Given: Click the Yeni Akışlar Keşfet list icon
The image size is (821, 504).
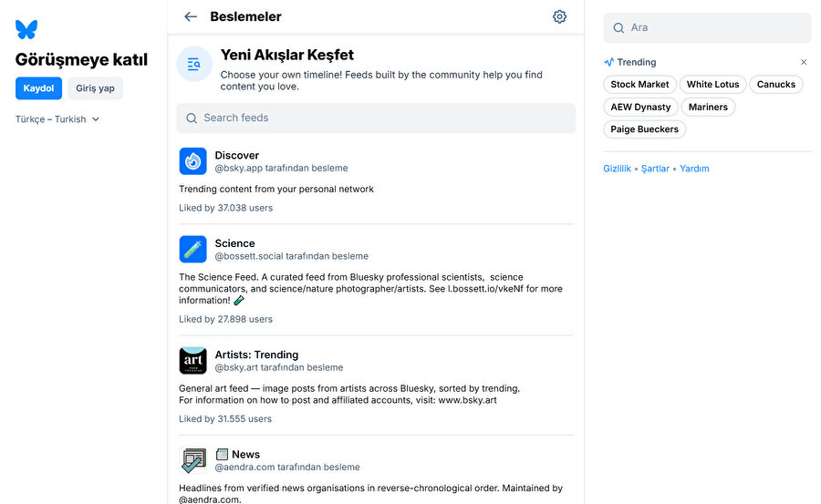Looking at the screenshot, I should (x=194, y=64).
